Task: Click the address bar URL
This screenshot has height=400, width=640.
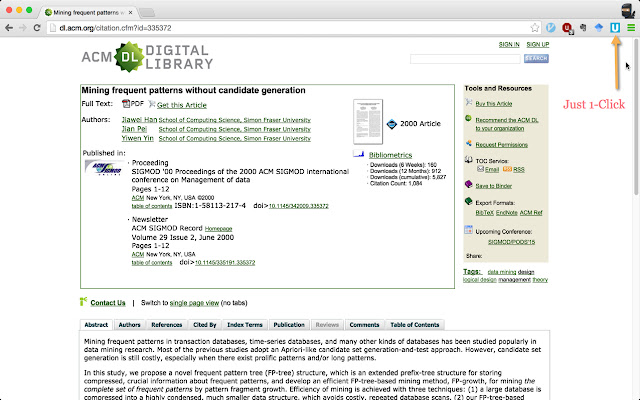Action: click(116, 28)
